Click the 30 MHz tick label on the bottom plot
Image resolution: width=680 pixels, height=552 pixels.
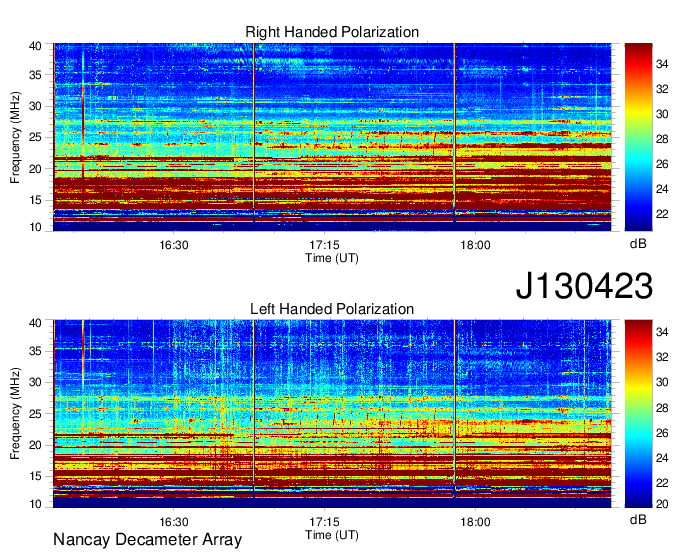35,382
